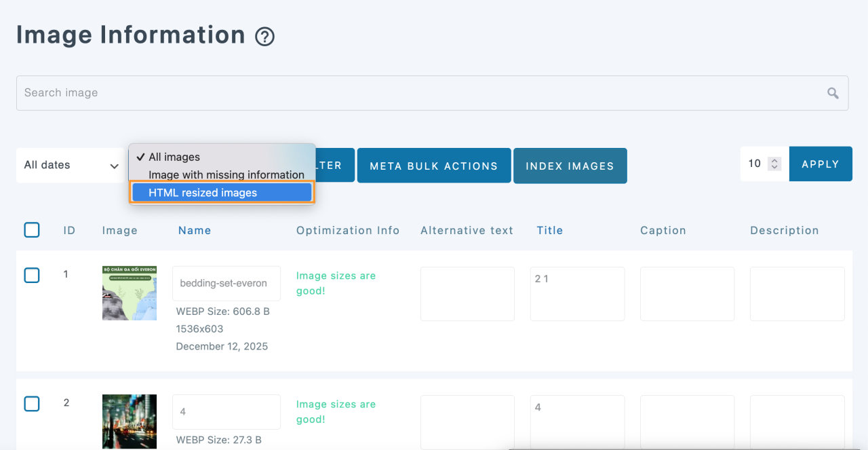Open the help tooltip beside Image Information heading
This screenshot has width=868, height=450.
click(264, 37)
